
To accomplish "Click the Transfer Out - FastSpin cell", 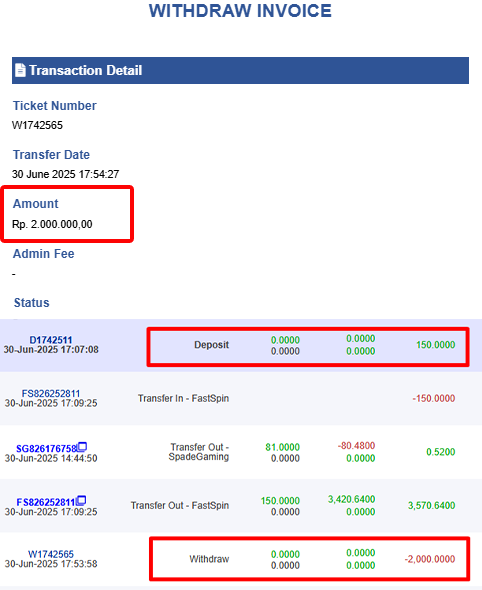I will (180, 505).
